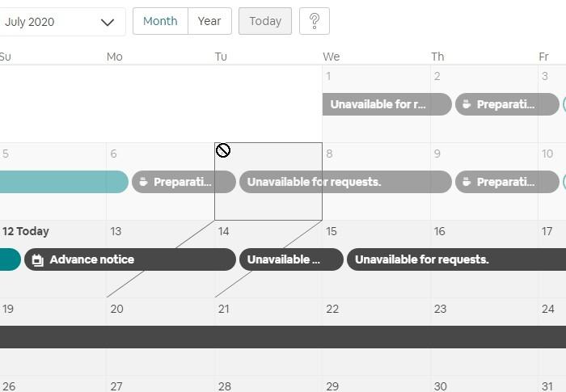Select the dark bar spanning the July 19 week
Image resolution: width=566 pixels, height=392 pixels.
tap(283, 337)
